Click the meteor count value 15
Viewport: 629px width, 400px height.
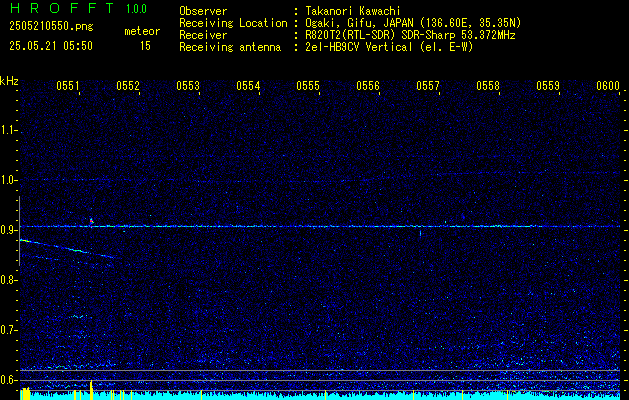click(145, 46)
